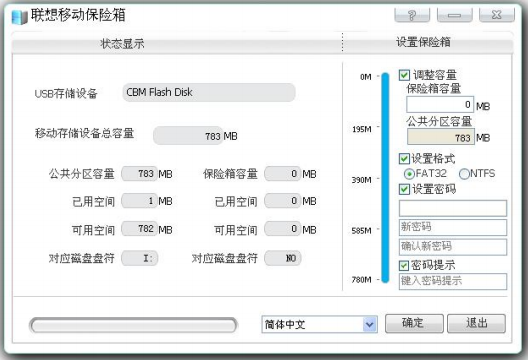
Task: Click the 保险箱容量 0 value in status panel
Action: click(x=283, y=174)
